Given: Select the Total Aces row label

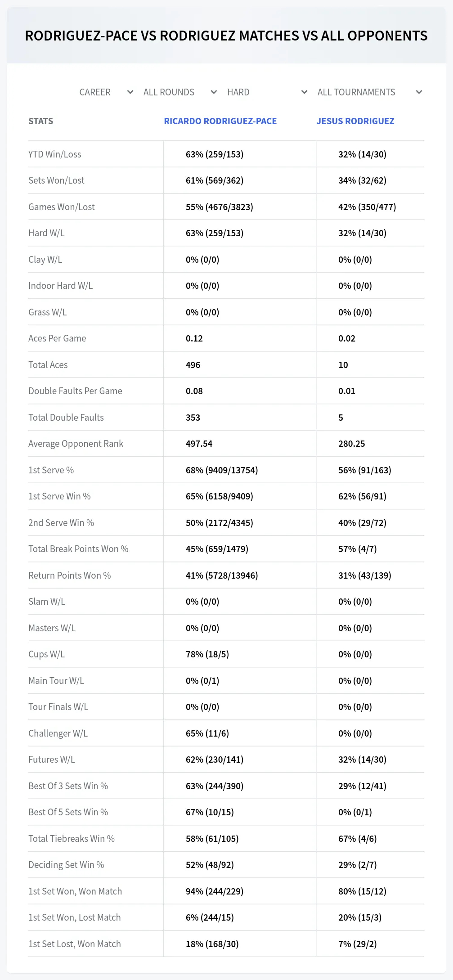Looking at the screenshot, I should click(x=48, y=365).
